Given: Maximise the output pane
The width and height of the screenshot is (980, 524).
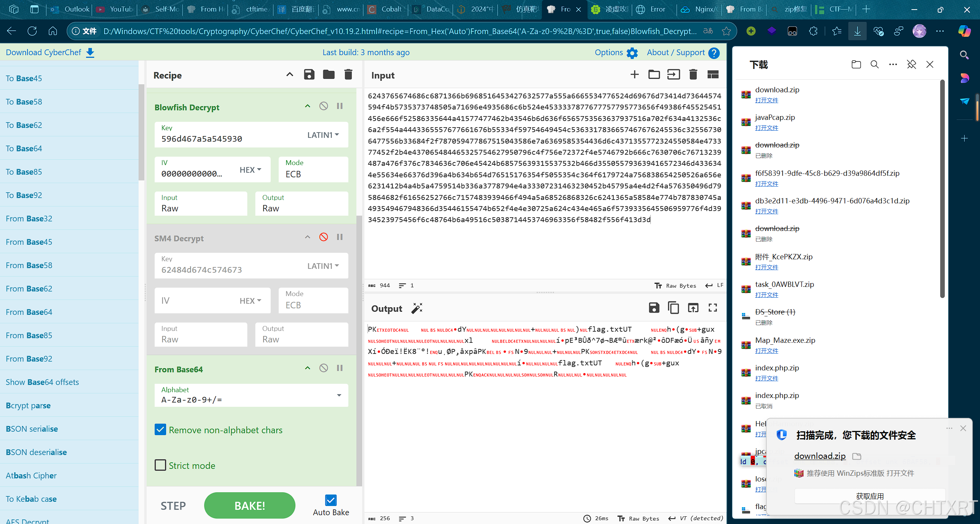Looking at the screenshot, I should pos(713,308).
